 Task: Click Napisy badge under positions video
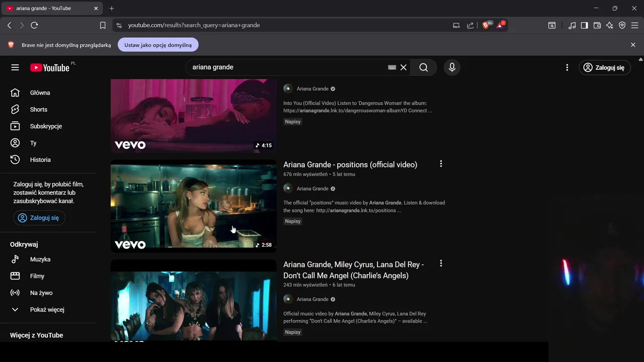pyautogui.click(x=293, y=221)
